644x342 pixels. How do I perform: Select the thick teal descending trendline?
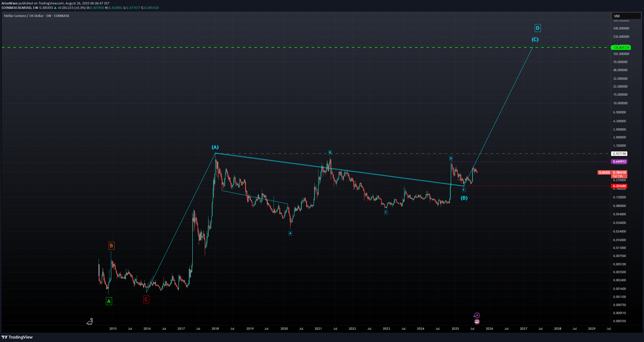tap(339, 169)
